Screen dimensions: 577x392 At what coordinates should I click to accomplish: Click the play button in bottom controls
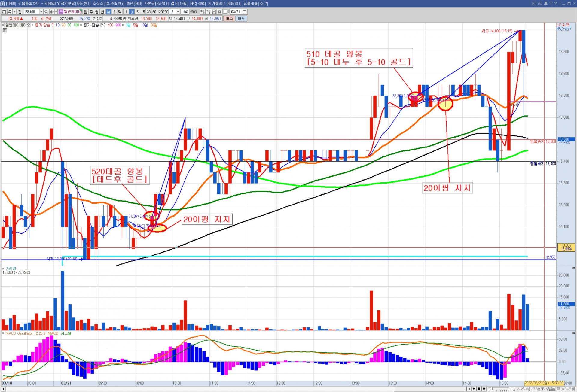469,389
